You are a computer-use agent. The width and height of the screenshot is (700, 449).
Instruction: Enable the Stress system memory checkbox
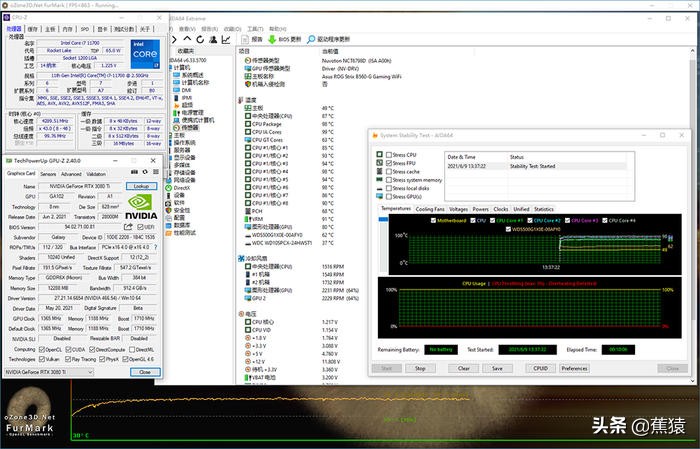coord(389,180)
